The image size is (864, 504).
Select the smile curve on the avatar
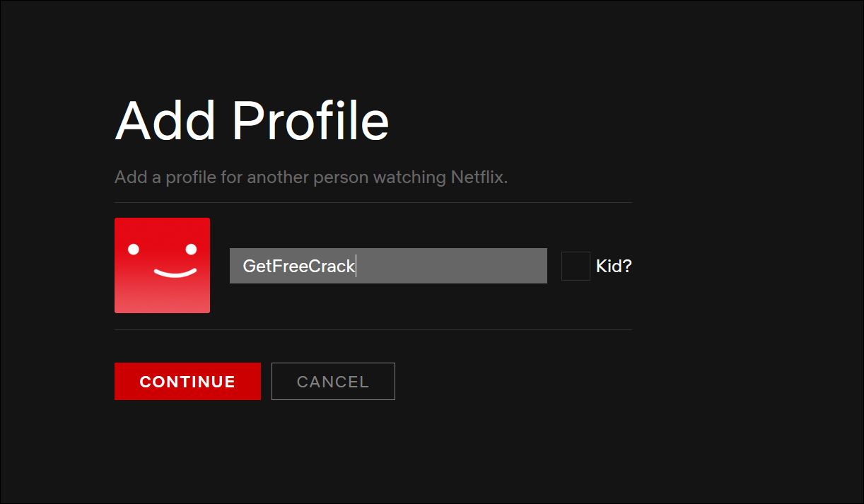click(x=175, y=273)
